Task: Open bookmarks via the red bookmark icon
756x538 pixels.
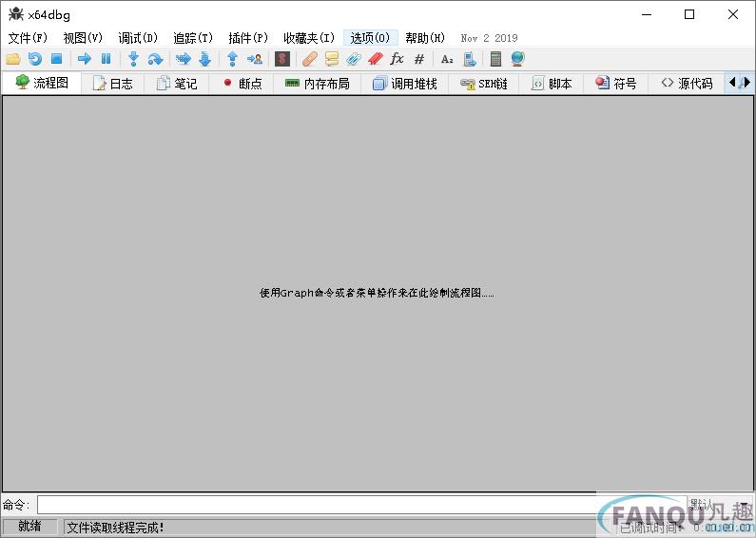Action: [x=375, y=59]
